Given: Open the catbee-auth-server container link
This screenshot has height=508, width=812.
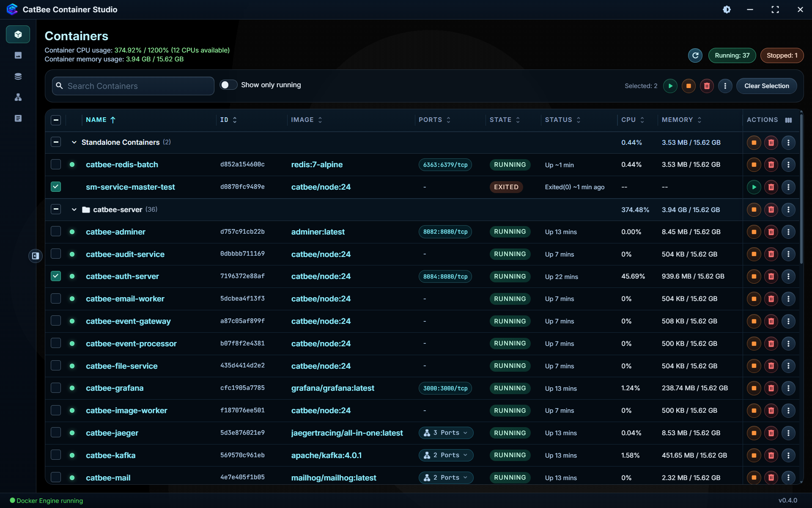Looking at the screenshot, I should [x=122, y=276].
